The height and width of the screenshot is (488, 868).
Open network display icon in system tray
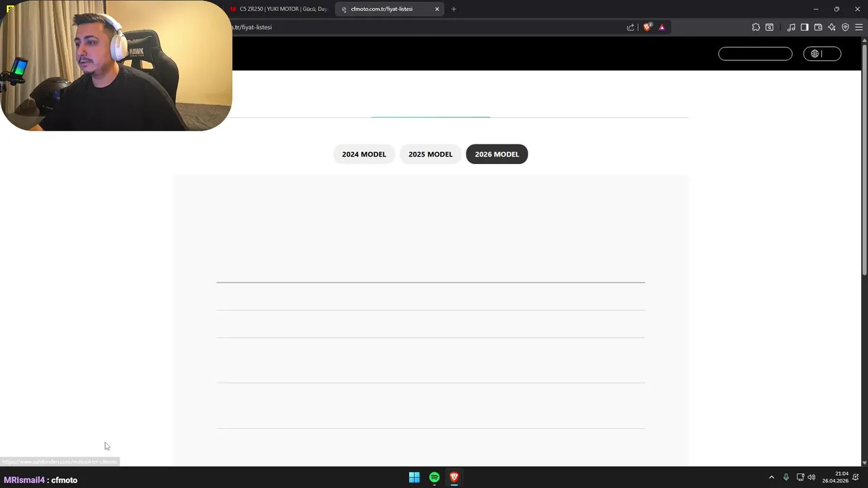(800, 477)
